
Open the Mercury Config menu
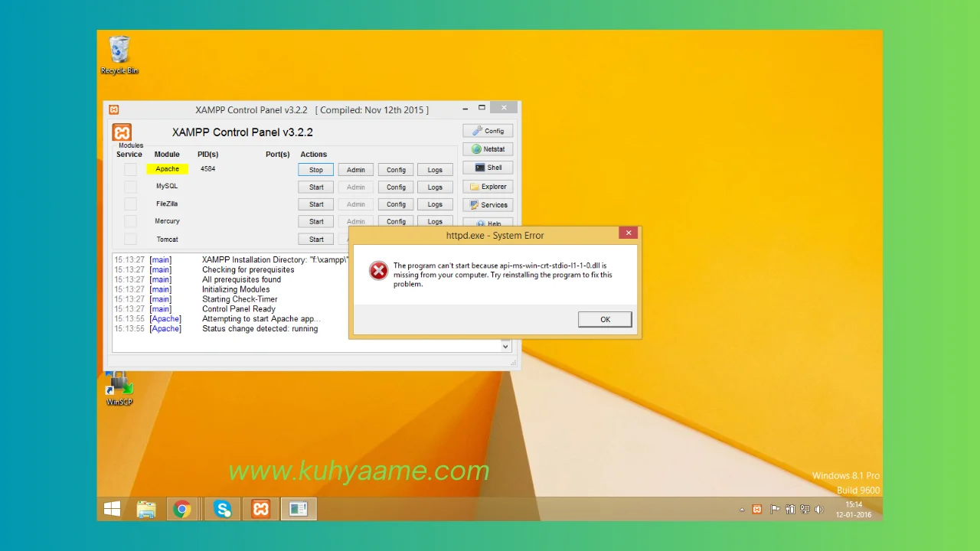pos(396,221)
